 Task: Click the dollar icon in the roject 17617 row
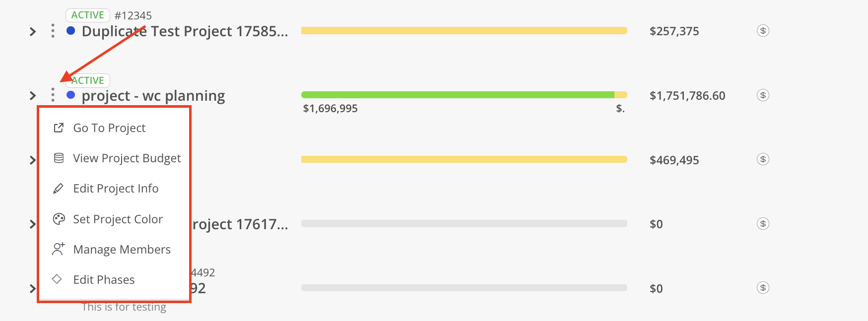pos(763,224)
